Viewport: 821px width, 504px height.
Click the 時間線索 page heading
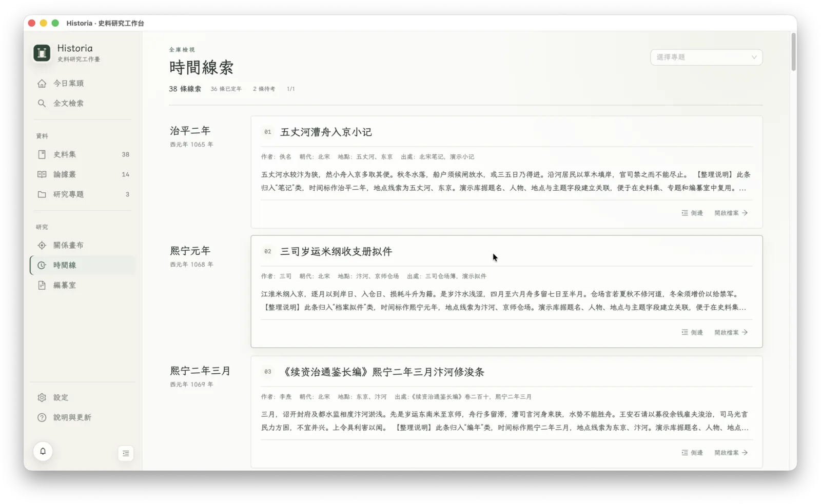pyautogui.click(x=201, y=68)
